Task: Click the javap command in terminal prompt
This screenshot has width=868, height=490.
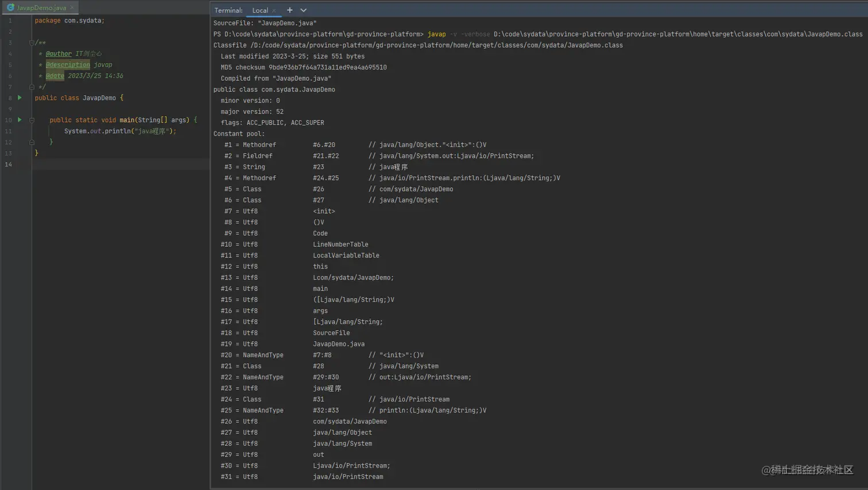Action: (436, 34)
